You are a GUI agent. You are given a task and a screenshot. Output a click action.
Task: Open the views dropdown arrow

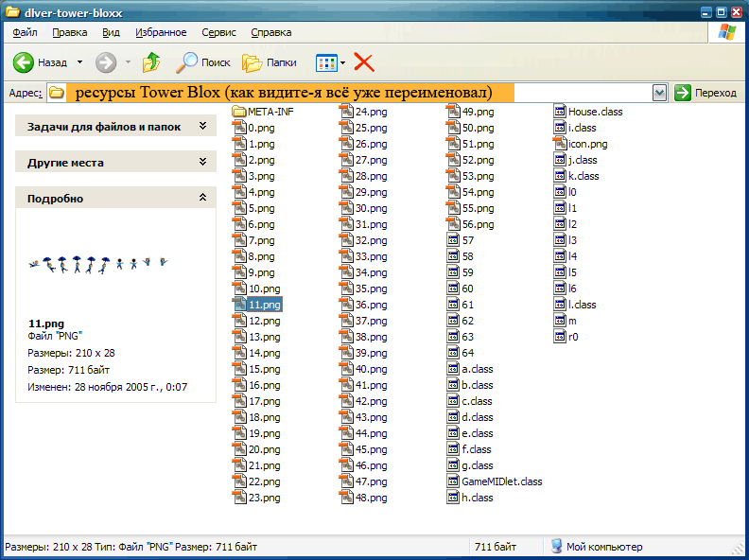343,63
